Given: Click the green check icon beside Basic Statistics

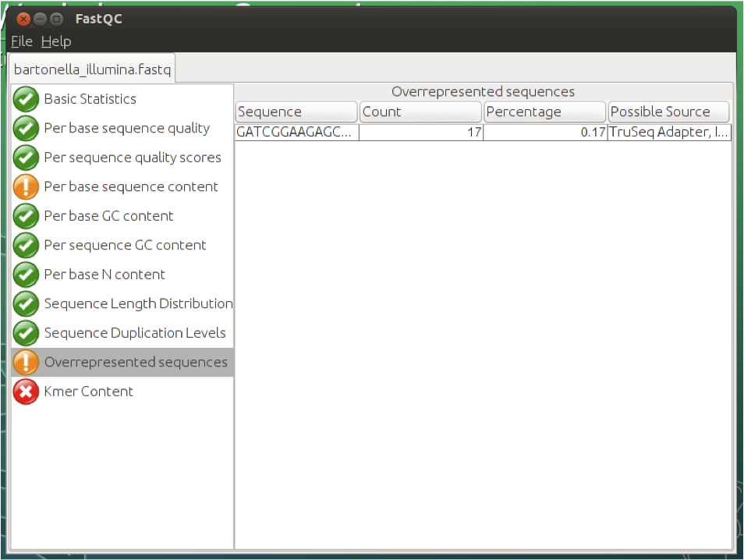Looking at the screenshot, I should [26, 99].
